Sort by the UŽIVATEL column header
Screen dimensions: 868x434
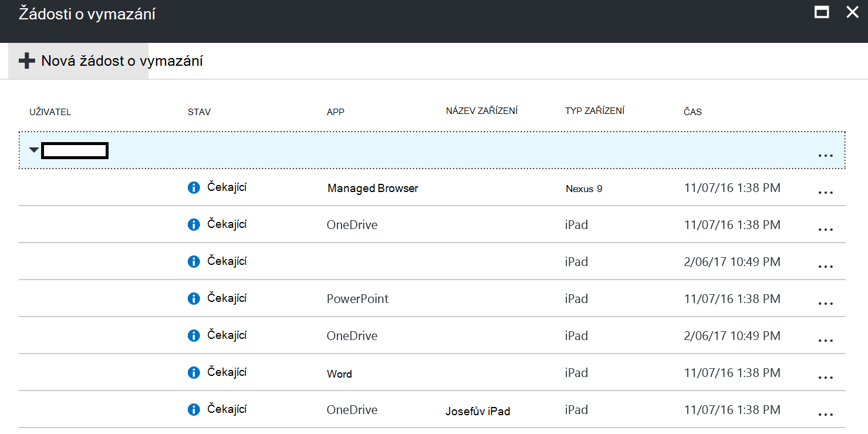(x=50, y=112)
